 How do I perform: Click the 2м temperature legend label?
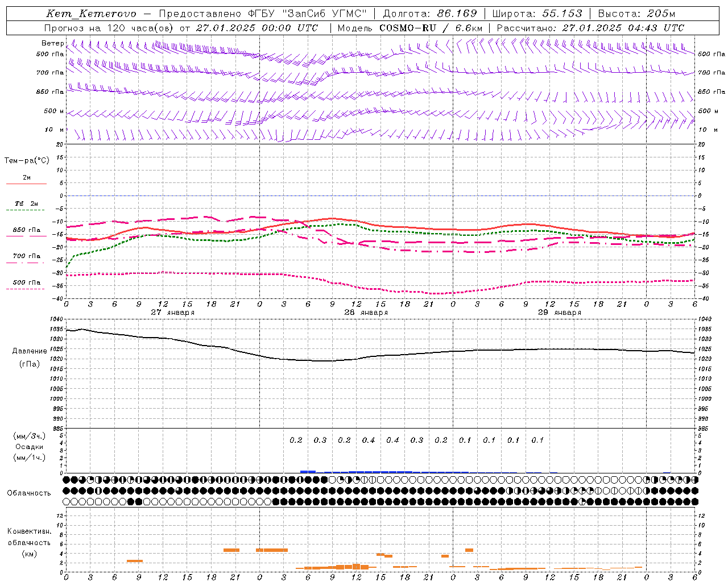[x=27, y=178]
